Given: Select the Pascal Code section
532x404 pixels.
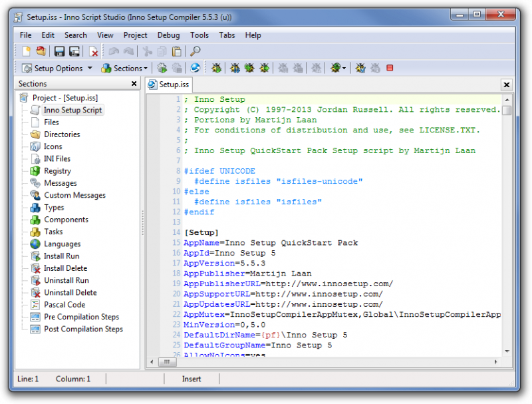Looking at the screenshot, I should (65, 305).
